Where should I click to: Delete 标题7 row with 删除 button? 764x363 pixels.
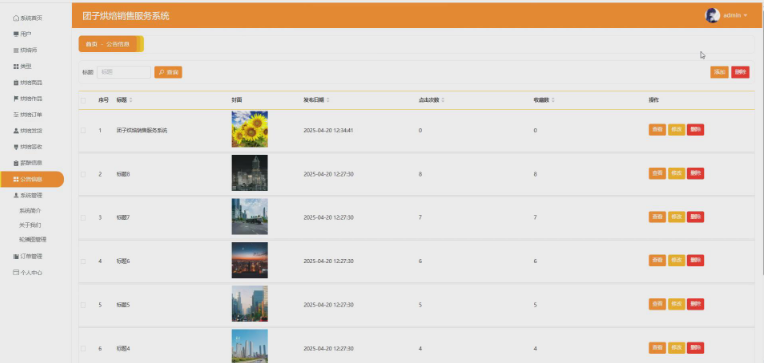[695, 217]
